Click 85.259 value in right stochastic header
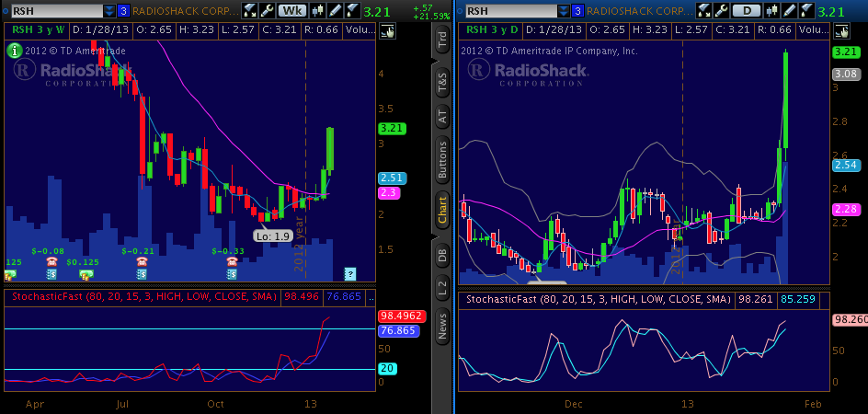Viewport: 868px width, 414px height. point(798,300)
